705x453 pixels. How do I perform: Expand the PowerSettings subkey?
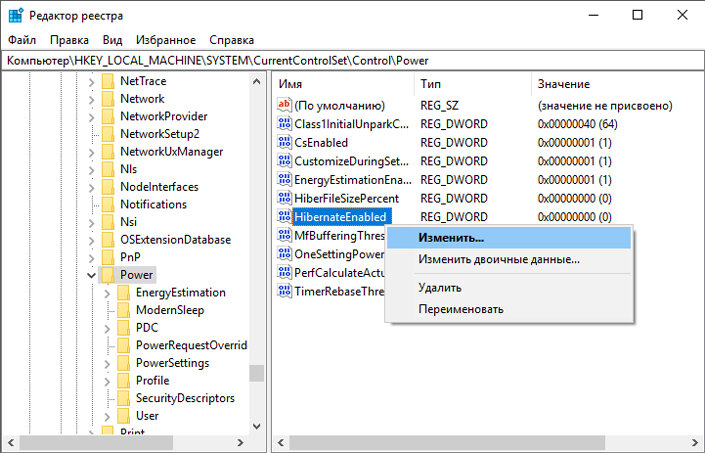107,364
